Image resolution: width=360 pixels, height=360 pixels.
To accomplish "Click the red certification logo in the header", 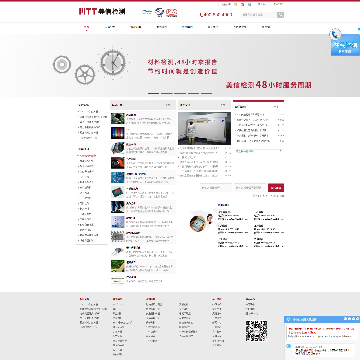I will point(171,13).
